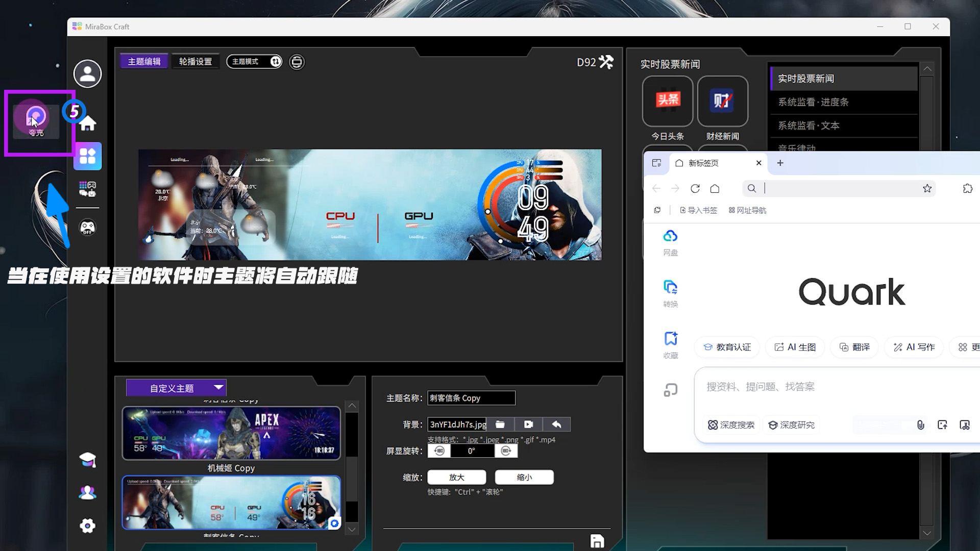980x551 pixels.
Task: Click 导入书签 in Quark bookmarks bar
Action: [698, 210]
